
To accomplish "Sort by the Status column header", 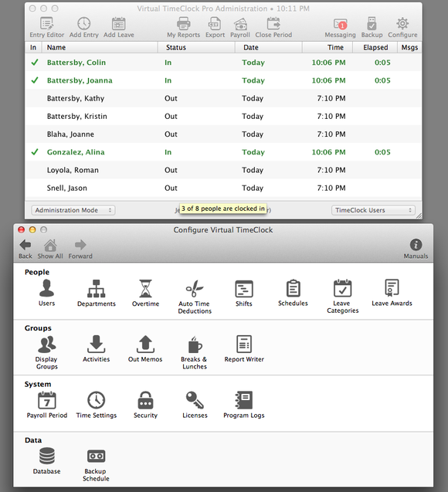I will point(196,47).
